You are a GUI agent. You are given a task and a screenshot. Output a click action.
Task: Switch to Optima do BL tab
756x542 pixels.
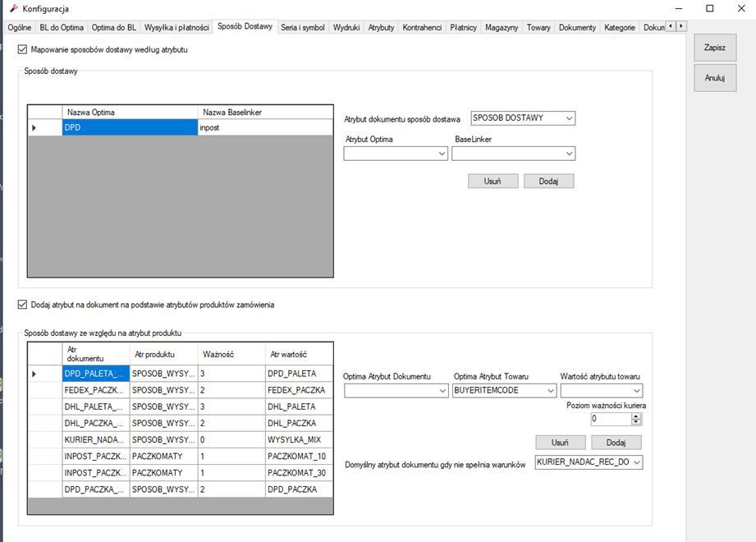114,27
